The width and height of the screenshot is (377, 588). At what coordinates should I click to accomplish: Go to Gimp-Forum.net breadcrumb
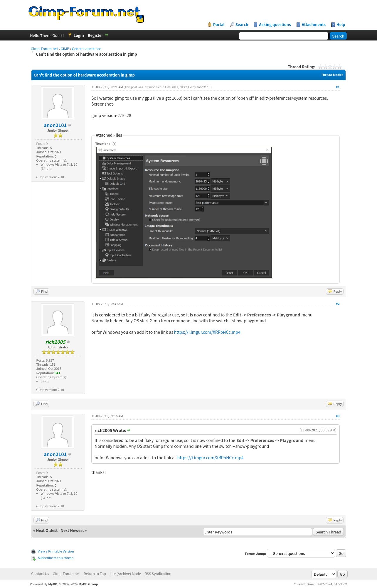(x=44, y=49)
